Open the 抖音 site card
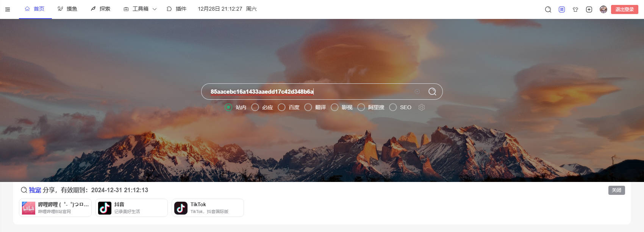Screen dimensions: 644x232 (131, 208)
